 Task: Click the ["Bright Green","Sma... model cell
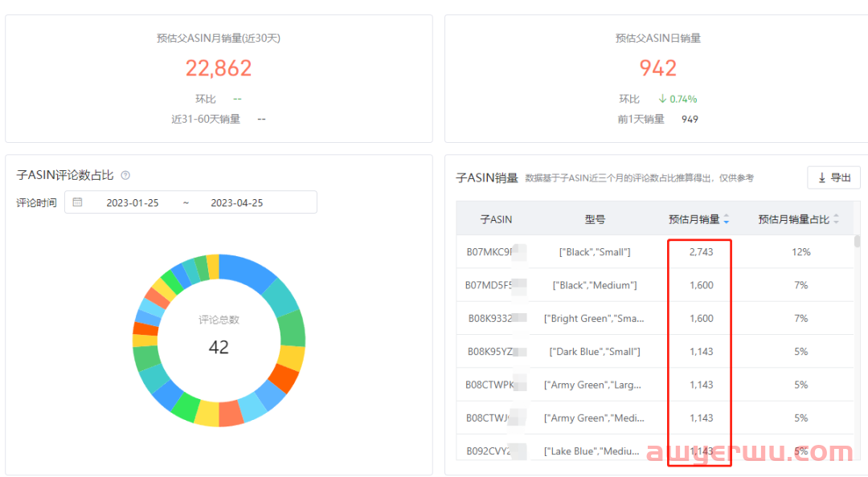point(594,318)
